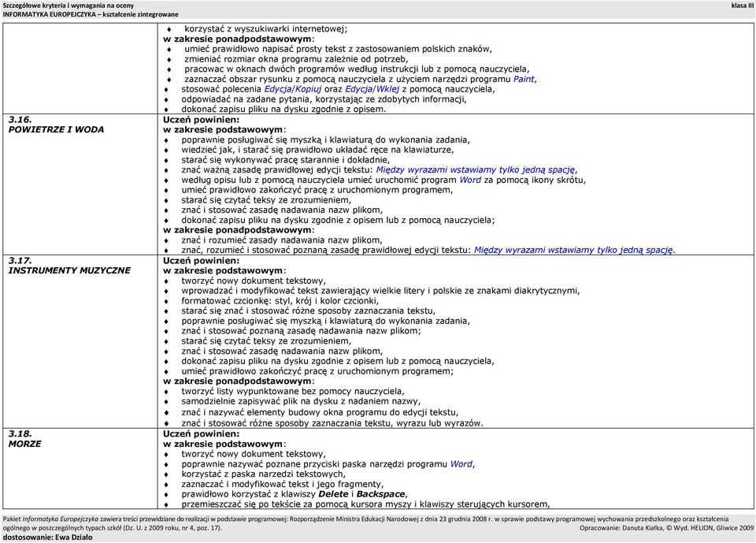
Task: Click the section number '3.17.'
Action: click(20, 260)
